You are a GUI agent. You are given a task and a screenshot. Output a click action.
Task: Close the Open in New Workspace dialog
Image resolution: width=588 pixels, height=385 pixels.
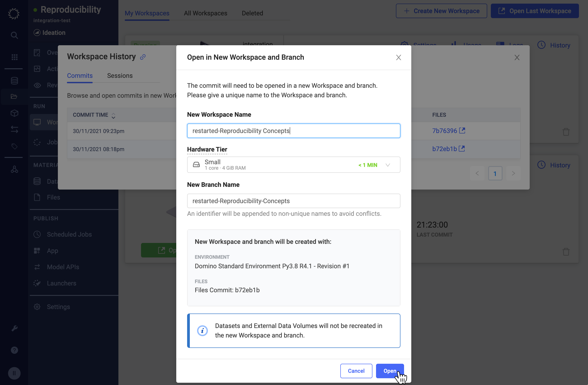(x=398, y=57)
